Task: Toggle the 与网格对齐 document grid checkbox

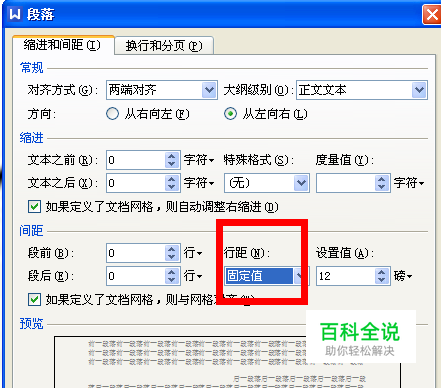Action: click(34, 299)
